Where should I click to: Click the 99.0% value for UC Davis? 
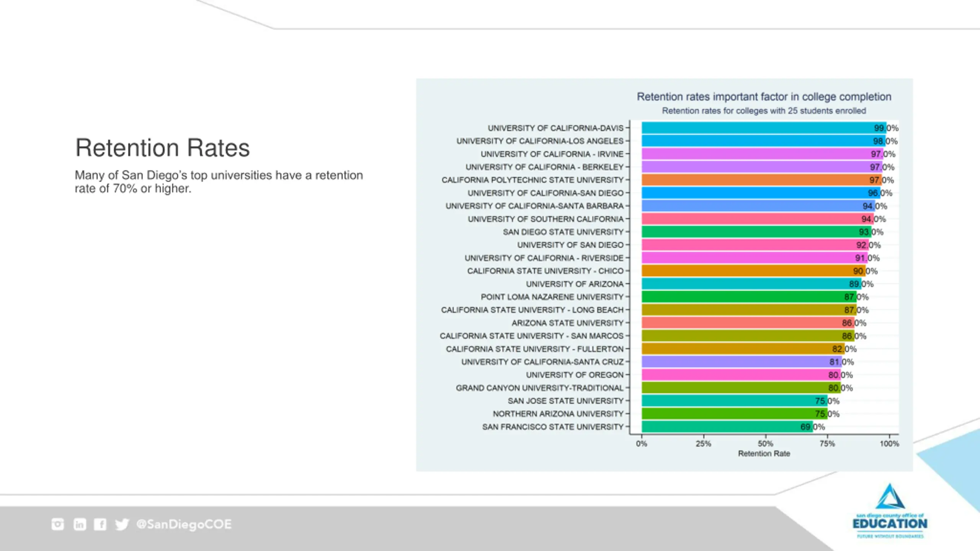886,128
